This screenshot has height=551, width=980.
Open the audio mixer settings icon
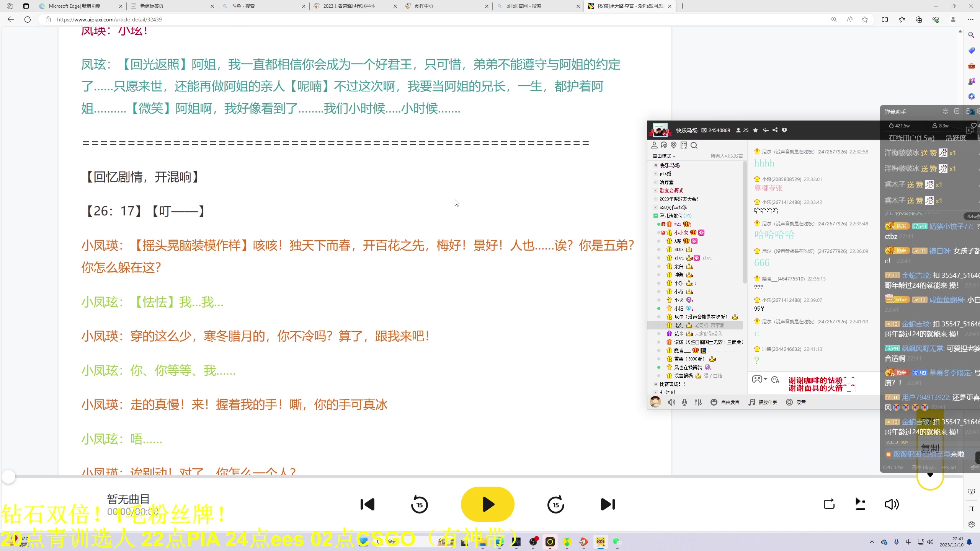[x=698, y=402]
